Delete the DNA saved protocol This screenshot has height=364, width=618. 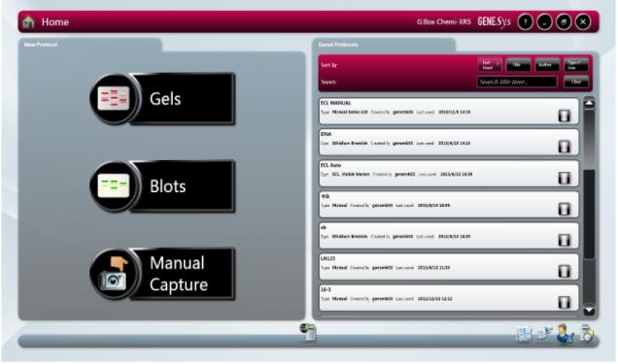click(564, 147)
